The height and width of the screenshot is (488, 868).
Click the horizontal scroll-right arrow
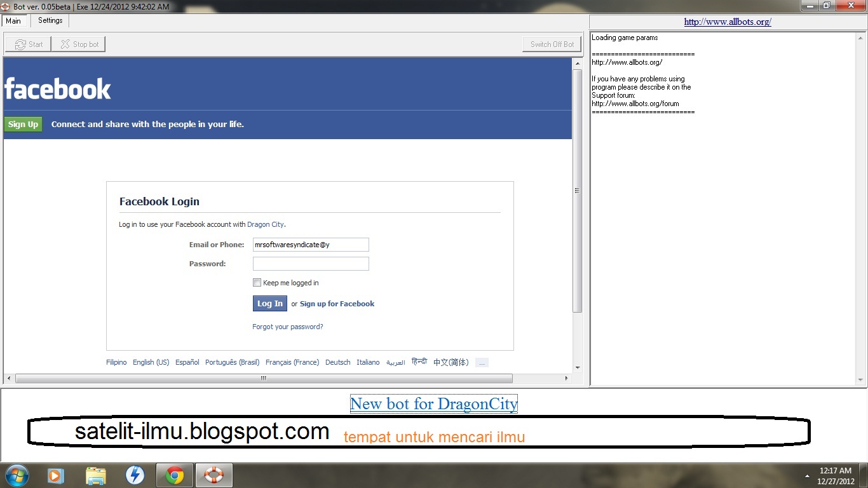[567, 378]
